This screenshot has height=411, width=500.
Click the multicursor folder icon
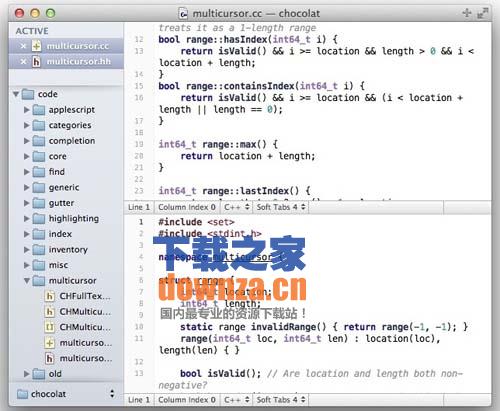(x=39, y=281)
